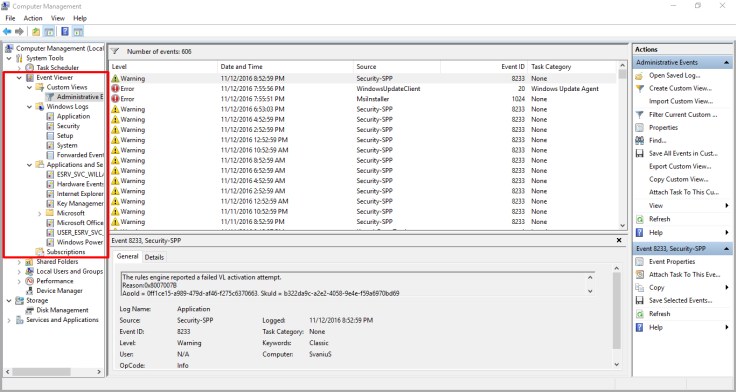736x392 pixels.
Task: Collapse the Storage node
Action: [x=9, y=300]
